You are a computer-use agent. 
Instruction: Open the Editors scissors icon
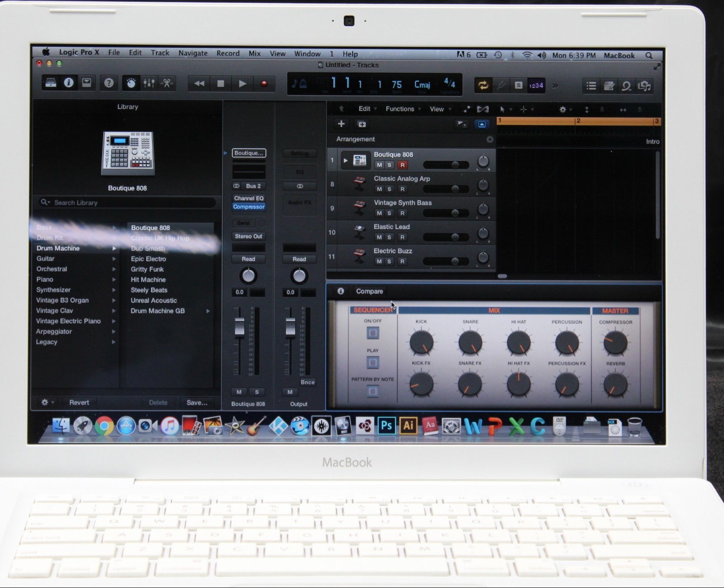pos(167,83)
